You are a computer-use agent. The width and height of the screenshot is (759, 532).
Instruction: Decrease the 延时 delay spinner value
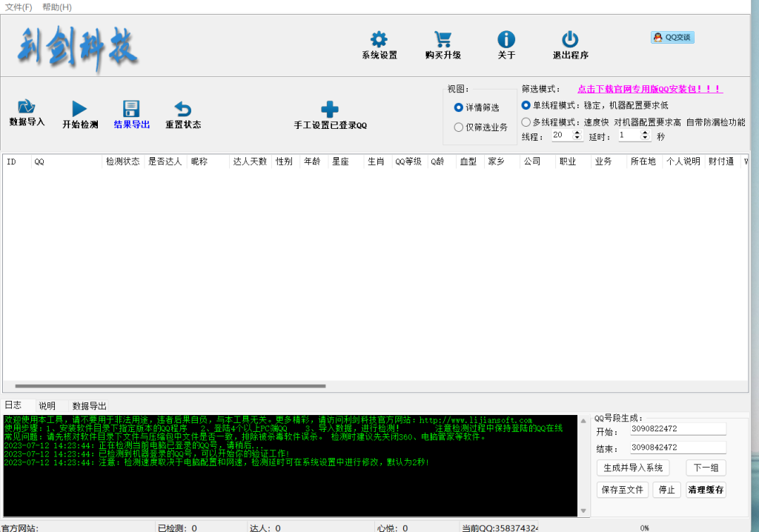tap(645, 139)
